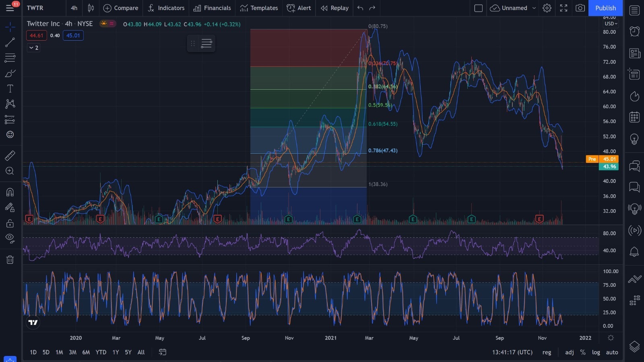Open the Fibonacci retracement tools group
The image size is (644, 362).
10,58
